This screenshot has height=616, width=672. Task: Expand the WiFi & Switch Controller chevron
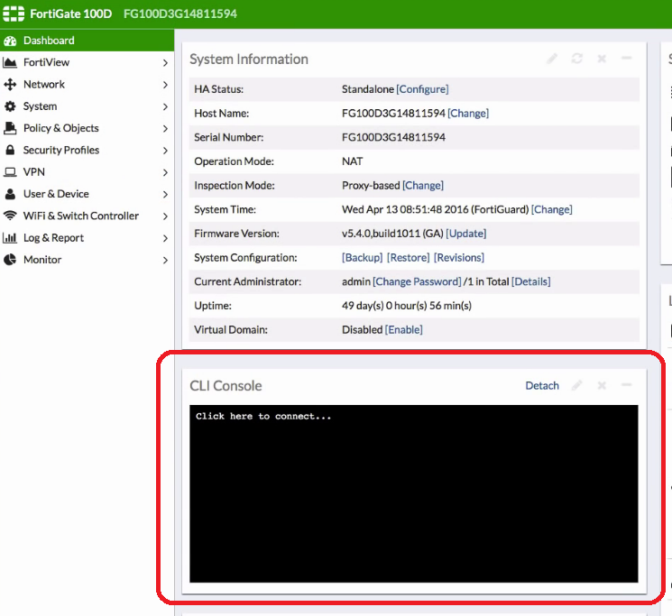(x=165, y=216)
